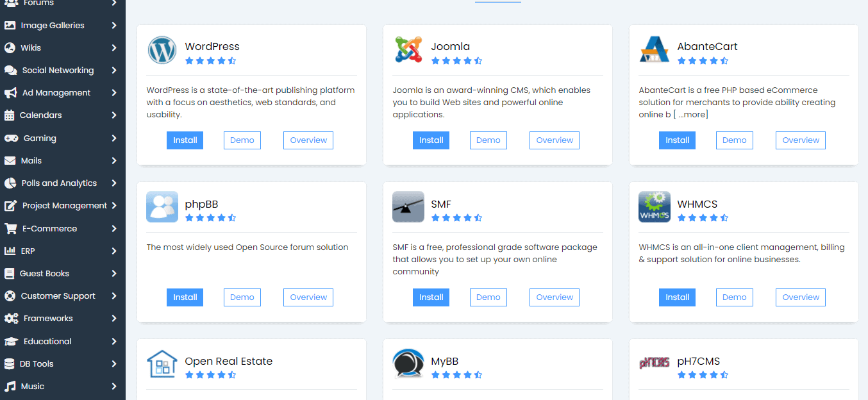View the SMF Overview
Image resolution: width=868 pixels, height=400 pixels.
(554, 297)
